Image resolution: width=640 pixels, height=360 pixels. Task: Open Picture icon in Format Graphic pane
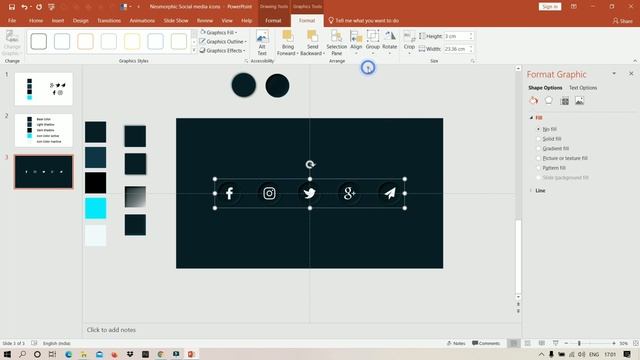(580, 100)
